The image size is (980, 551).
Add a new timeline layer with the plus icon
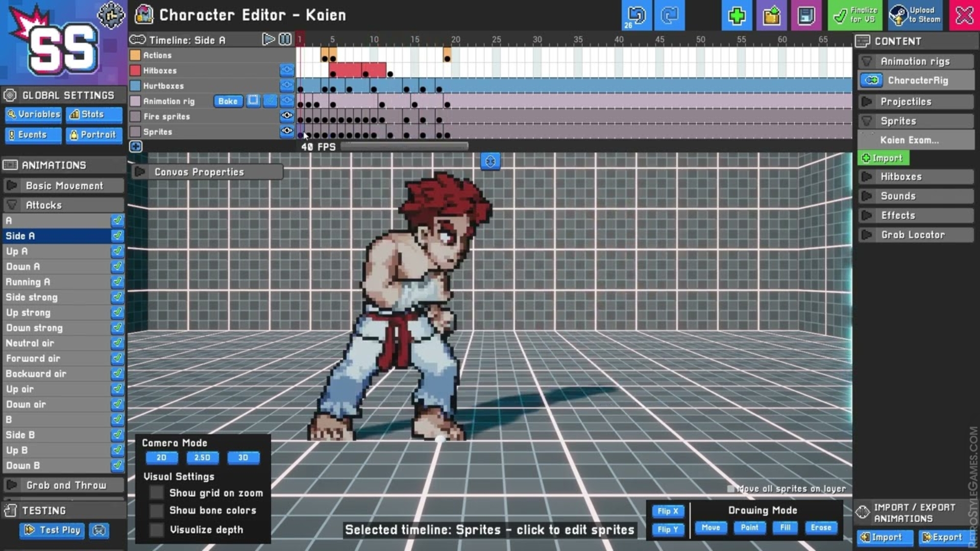[135, 146]
